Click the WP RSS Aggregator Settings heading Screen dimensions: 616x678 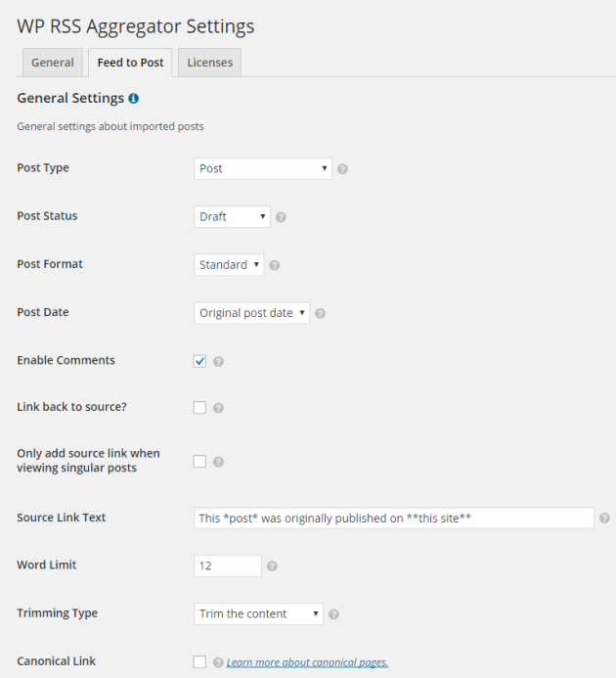click(136, 26)
